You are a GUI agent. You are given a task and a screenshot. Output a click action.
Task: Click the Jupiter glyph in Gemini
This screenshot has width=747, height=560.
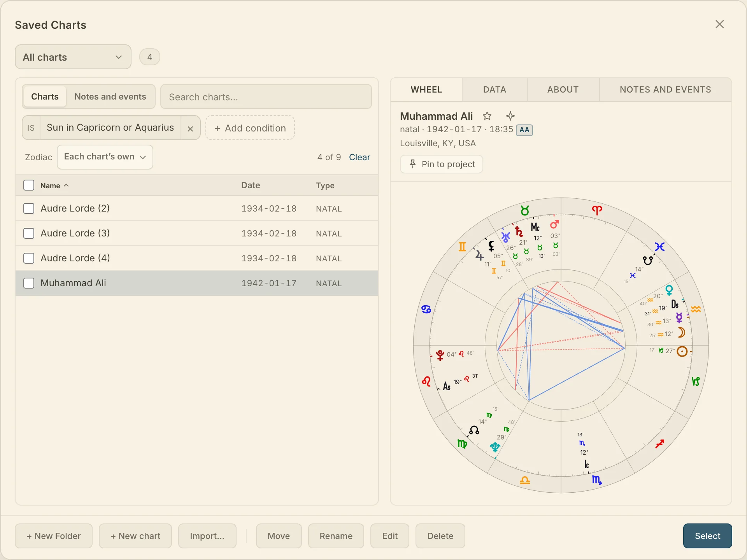coord(479,255)
